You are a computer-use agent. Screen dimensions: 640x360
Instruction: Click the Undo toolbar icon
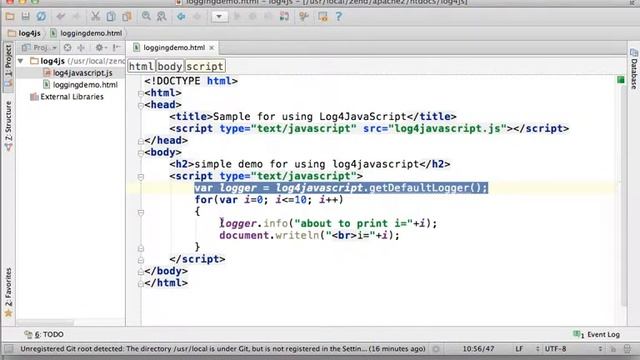click(61, 16)
